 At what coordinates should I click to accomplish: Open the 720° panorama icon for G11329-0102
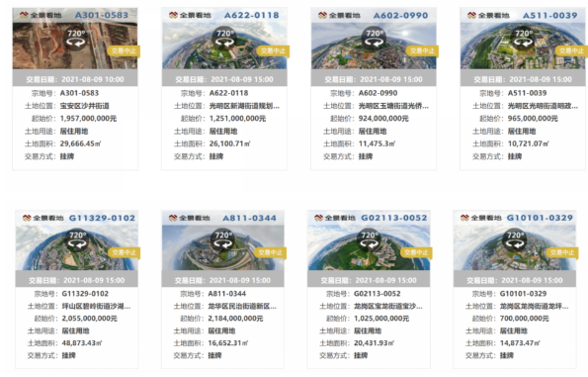point(78,239)
